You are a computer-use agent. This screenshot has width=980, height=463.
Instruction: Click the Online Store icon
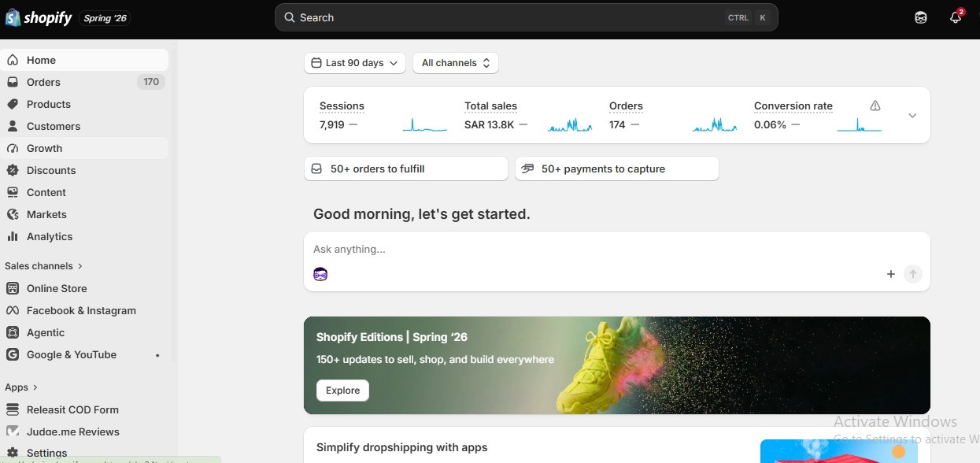[x=13, y=288]
